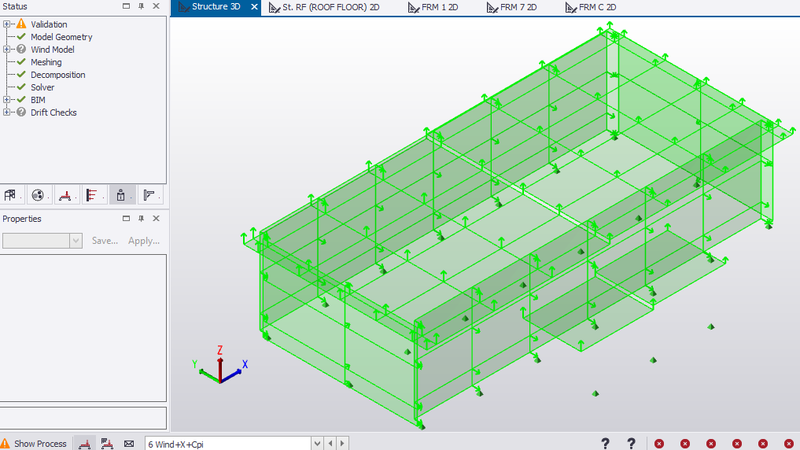Screen dimensions: 800x450
Task: Click the lateral wind load arrows icon
Action: tap(92, 195)
